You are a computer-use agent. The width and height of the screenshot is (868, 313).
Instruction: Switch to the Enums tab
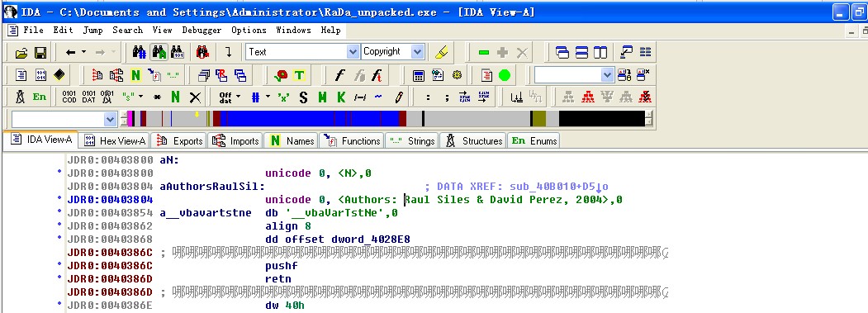click(534, 140)
